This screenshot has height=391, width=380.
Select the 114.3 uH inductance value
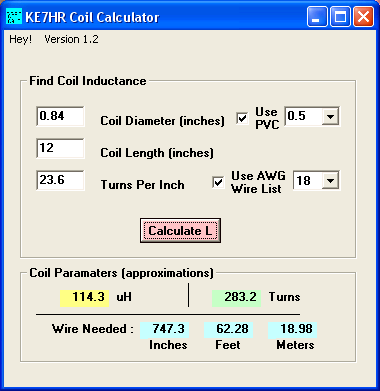[85, 297]
